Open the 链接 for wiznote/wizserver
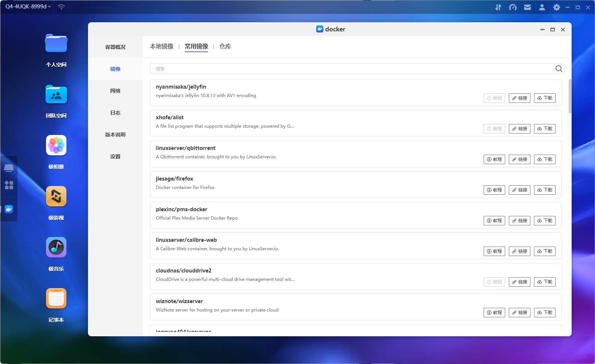 519,313
